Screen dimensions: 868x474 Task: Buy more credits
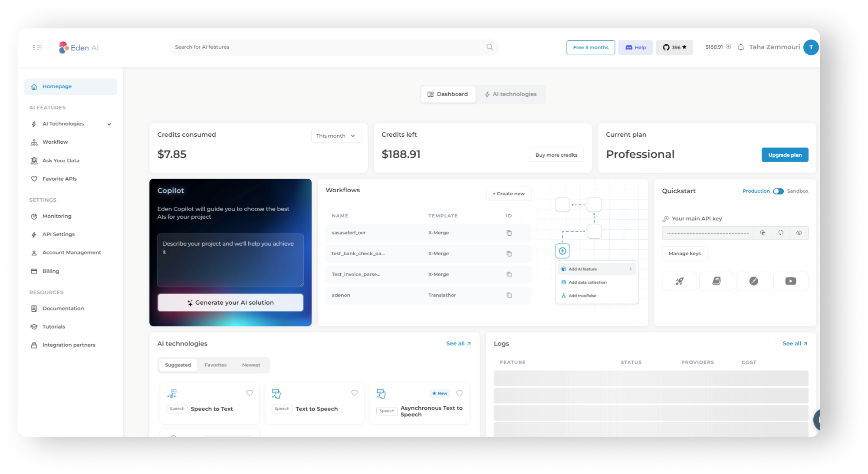click(556, 155)
